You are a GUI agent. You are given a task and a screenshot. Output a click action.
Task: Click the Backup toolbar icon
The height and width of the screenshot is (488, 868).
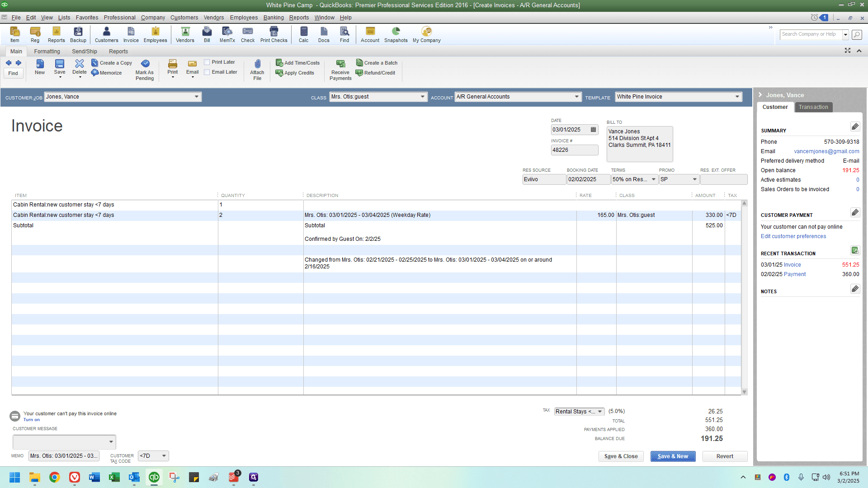pyautogui.click(x=78, y=34)
